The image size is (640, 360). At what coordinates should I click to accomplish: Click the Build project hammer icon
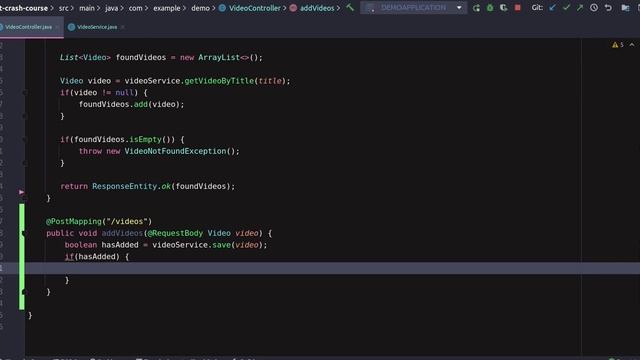350,8
